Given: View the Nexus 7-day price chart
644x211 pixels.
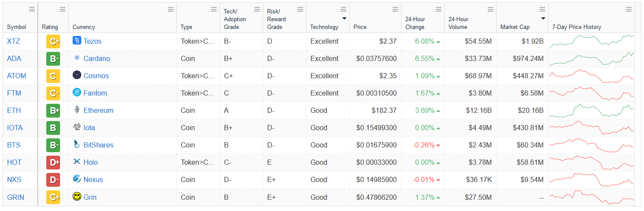Looking at the screenshot, I should (591, 179).
